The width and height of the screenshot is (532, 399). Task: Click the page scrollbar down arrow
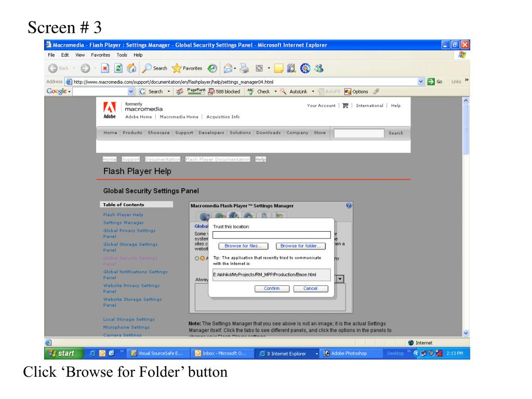click(466, 333)
